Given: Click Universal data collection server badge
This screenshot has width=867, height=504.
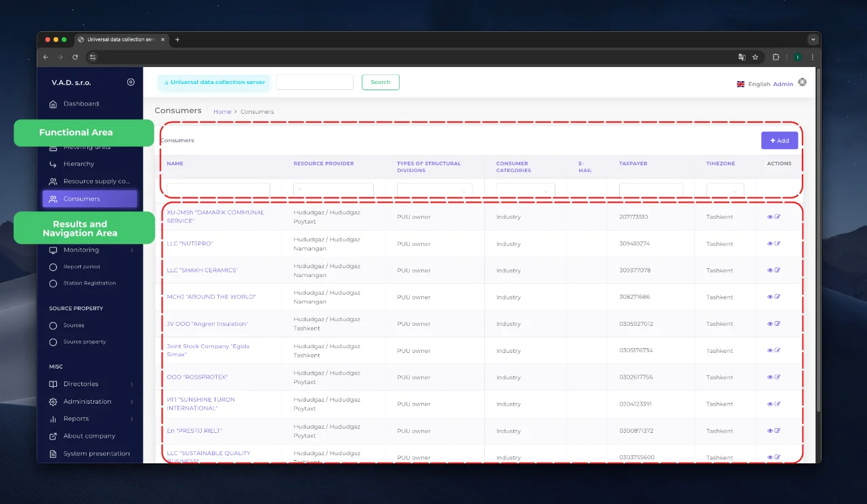Looking at the screenshot, I should coord(214,82).
